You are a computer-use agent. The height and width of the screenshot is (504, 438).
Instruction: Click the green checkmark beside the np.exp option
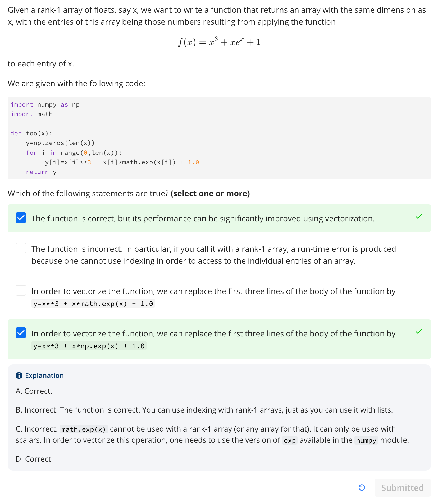419,332
